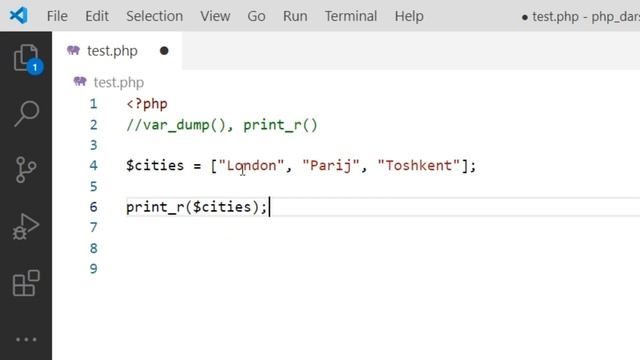Open the Source Control view
Viewport: 640px width, 360px height.
click(26, 170)
